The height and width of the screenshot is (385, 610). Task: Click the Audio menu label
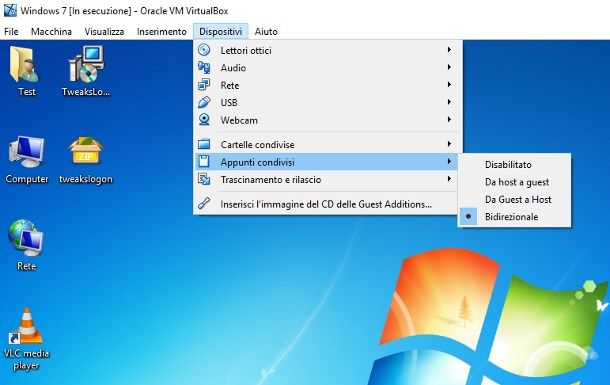click(233, 68)
